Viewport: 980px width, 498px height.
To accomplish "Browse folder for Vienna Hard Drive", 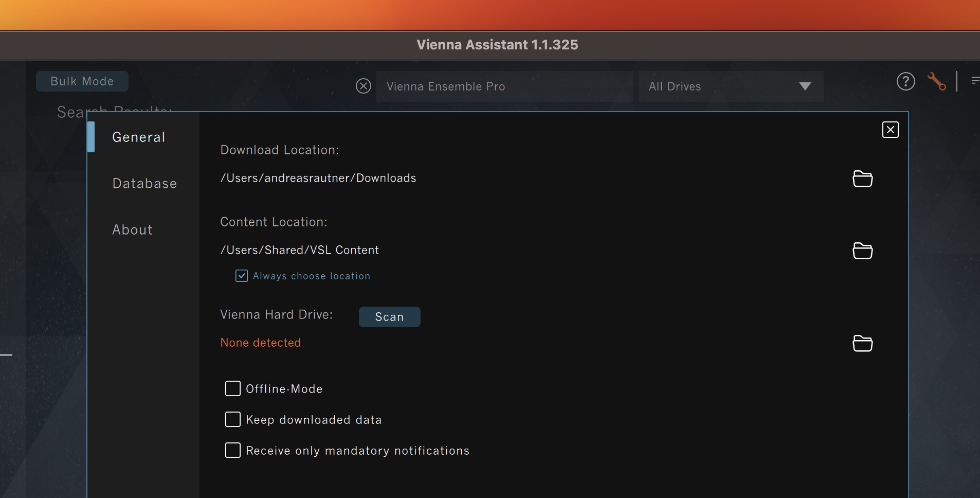I will [x=862, y=343].
